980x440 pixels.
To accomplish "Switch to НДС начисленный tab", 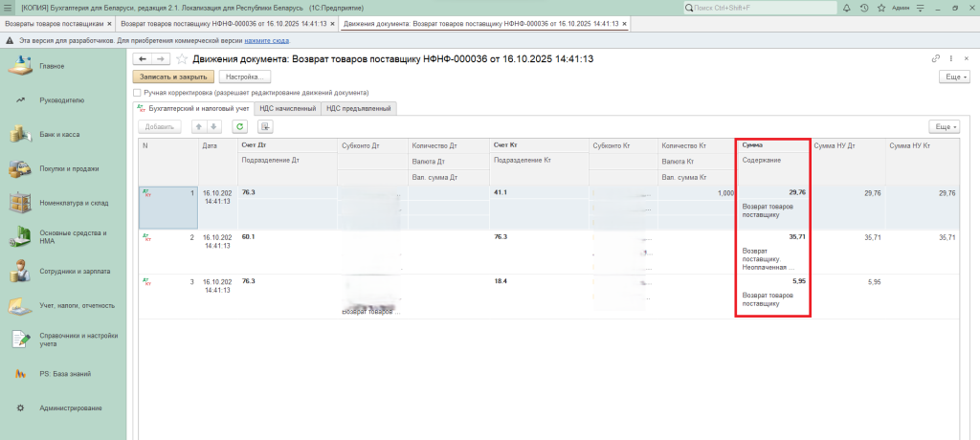I will pyautogui.click(x=288, y=109).
